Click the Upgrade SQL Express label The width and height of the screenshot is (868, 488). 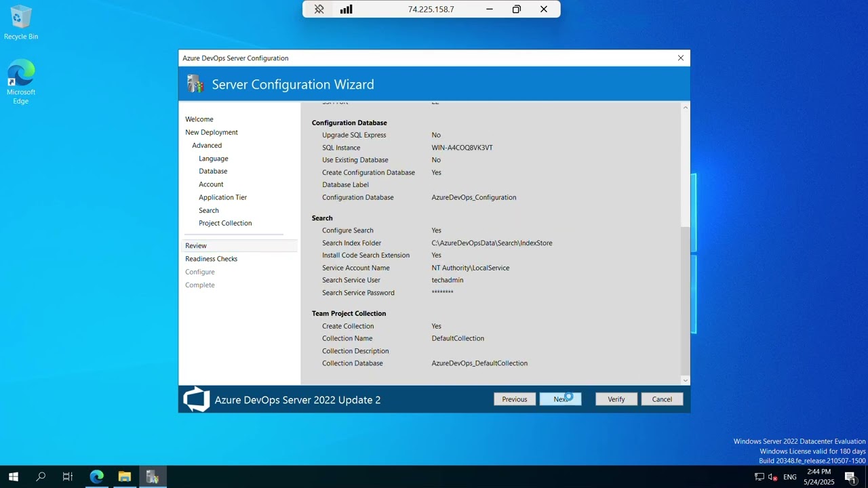click(354, 135)
